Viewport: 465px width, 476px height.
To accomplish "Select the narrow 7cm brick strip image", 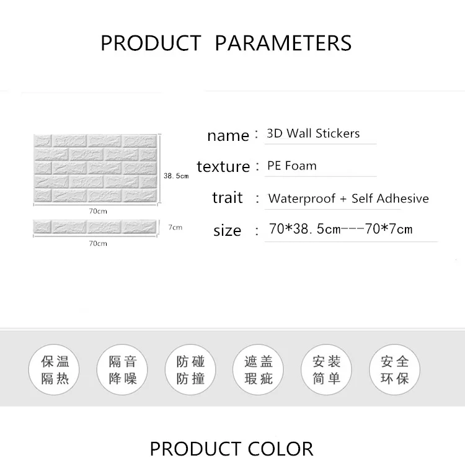I will 95,227.
